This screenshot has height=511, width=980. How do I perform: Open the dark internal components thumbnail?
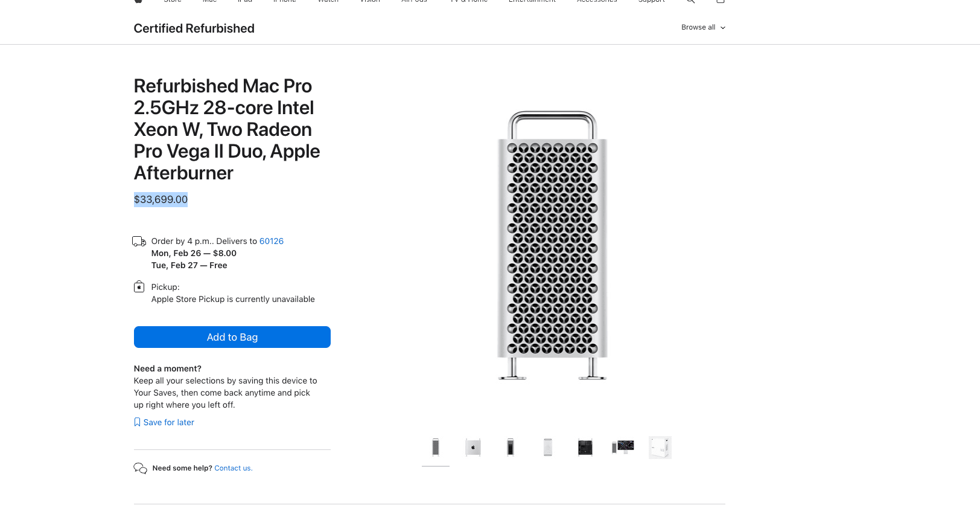(585, 447)
